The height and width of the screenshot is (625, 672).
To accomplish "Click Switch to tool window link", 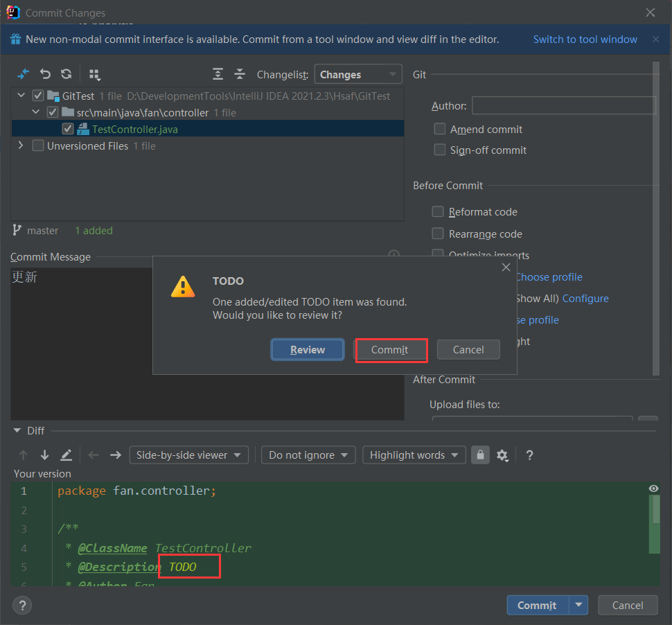I will click(585, 39).
